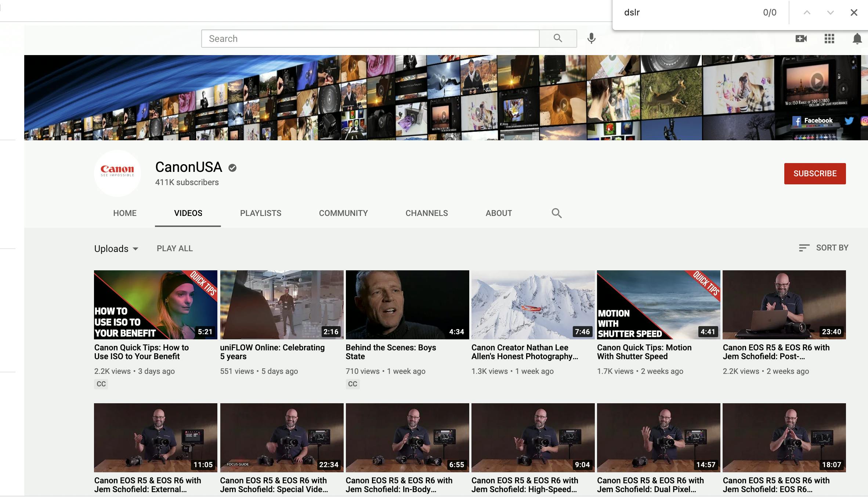Click the Sort By icon

[x=804, y=248]
